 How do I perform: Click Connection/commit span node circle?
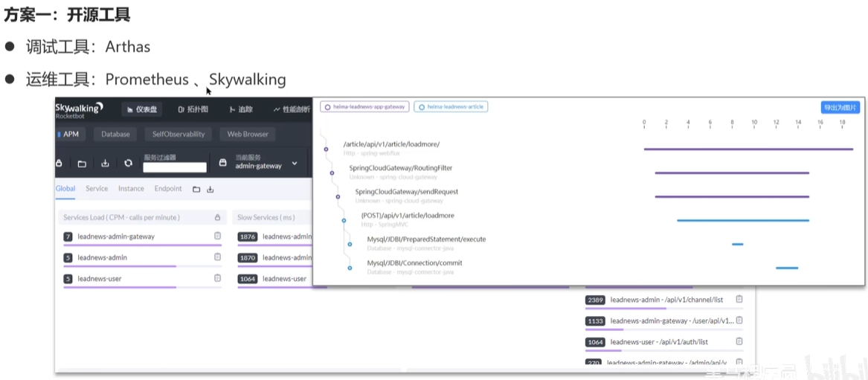[350, 268]
